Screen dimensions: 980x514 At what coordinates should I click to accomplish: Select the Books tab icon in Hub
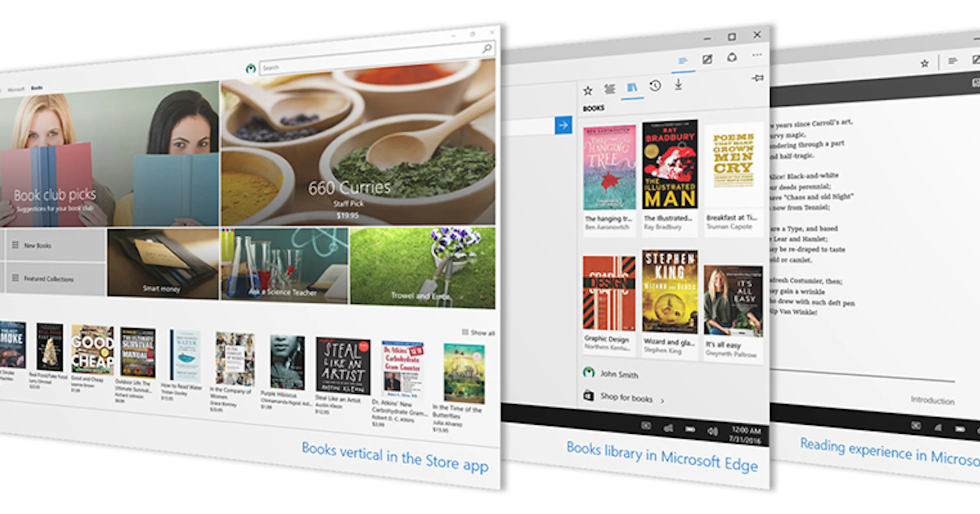(632, 87)
